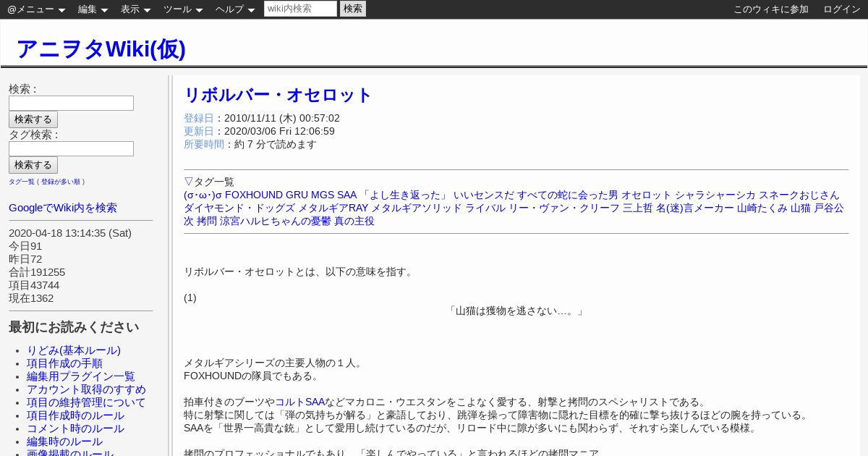Click the リボルバー・オセロット page heading
The image size is (868, 456).
pos(278,95)
